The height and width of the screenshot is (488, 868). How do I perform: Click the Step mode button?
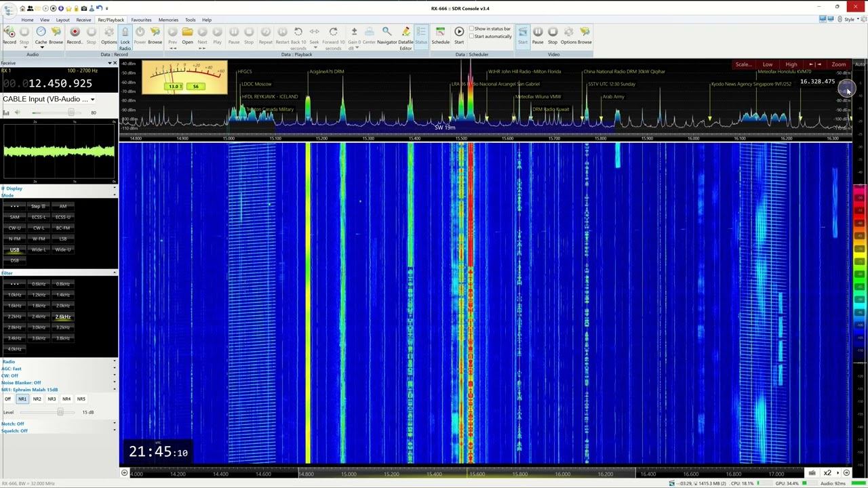coord(39,206)
